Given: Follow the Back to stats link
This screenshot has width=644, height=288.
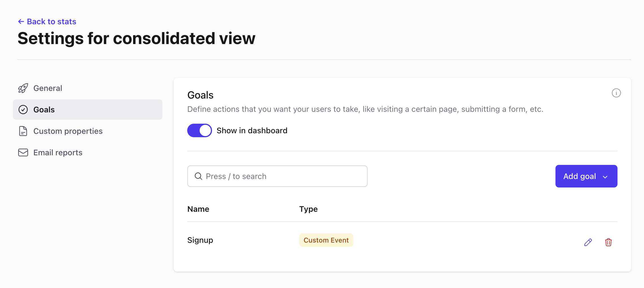Looking at the screenshot, I should click(x=51, y=22).
